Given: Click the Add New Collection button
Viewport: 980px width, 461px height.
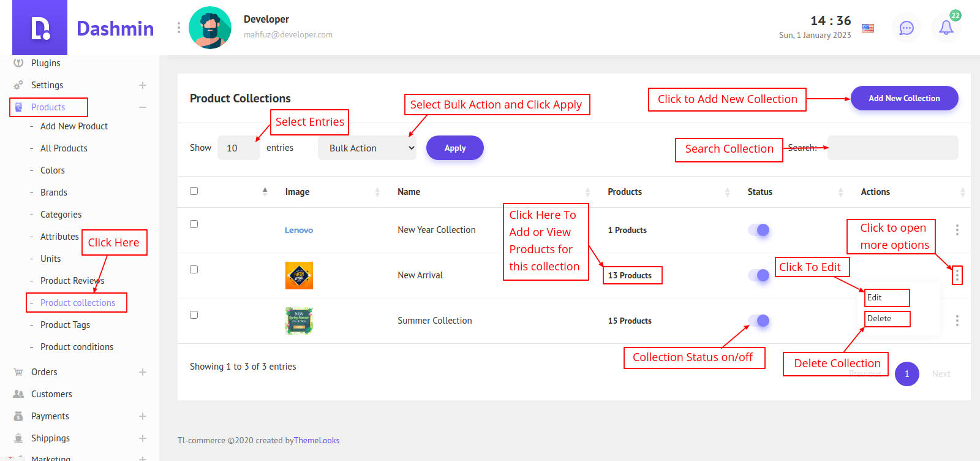Looking at the screenshot, I should (904, 98).
